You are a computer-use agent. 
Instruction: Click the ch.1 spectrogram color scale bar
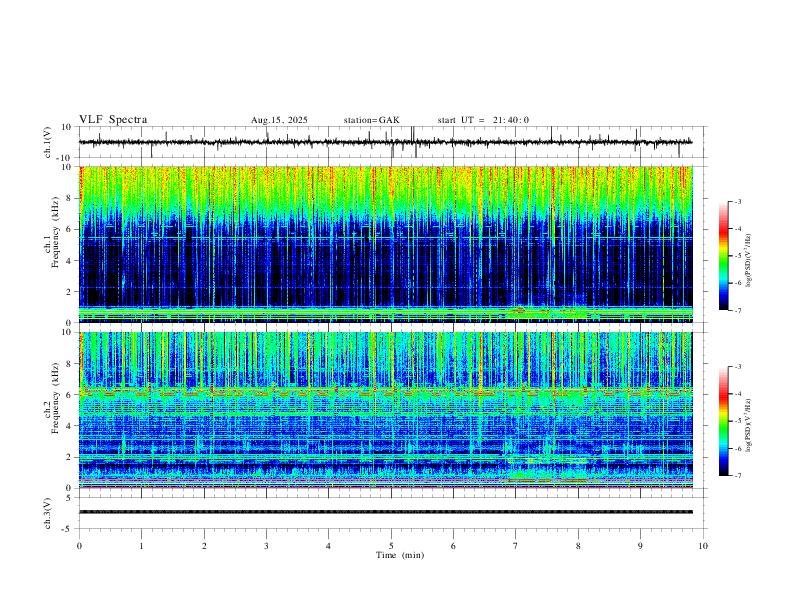[723, 256]
